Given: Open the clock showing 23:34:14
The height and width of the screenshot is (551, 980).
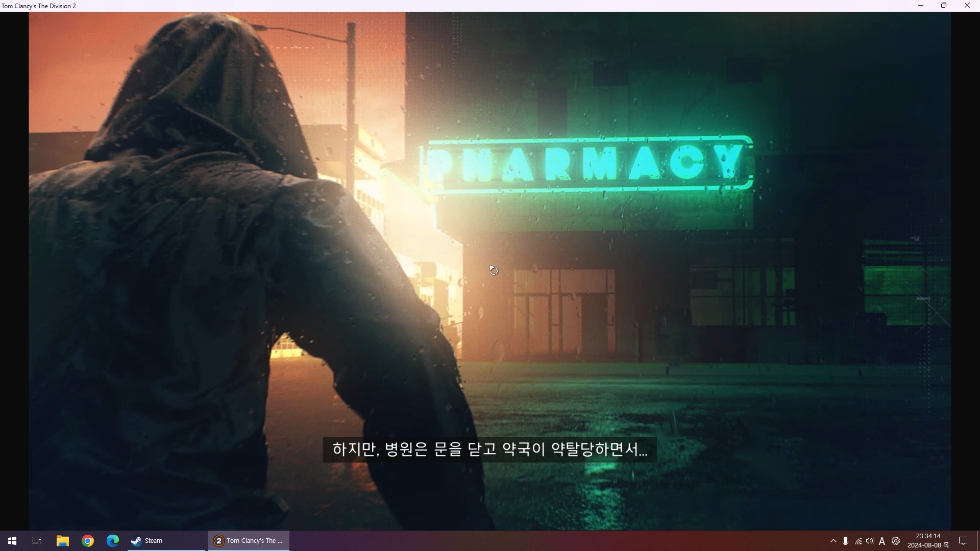Looking at the screenshot, I should [x=928, y=541].
